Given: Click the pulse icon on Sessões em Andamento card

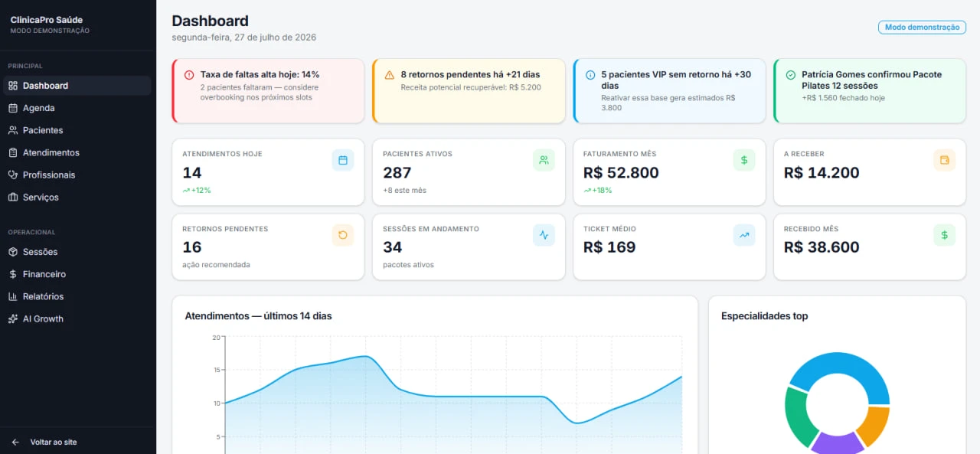Looking at the screenshot, I should click(x=544, y=235).
